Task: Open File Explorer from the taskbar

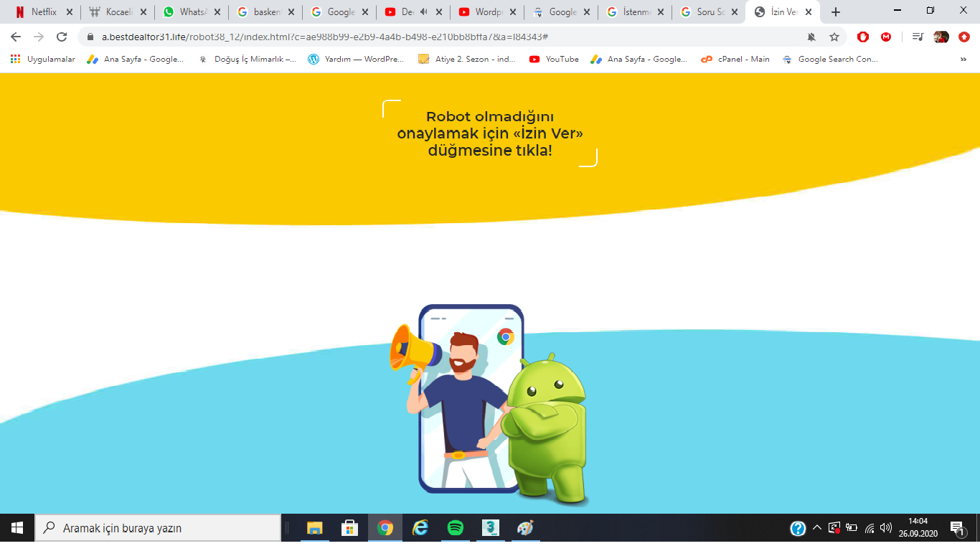Action: click(x=315, y=528)
